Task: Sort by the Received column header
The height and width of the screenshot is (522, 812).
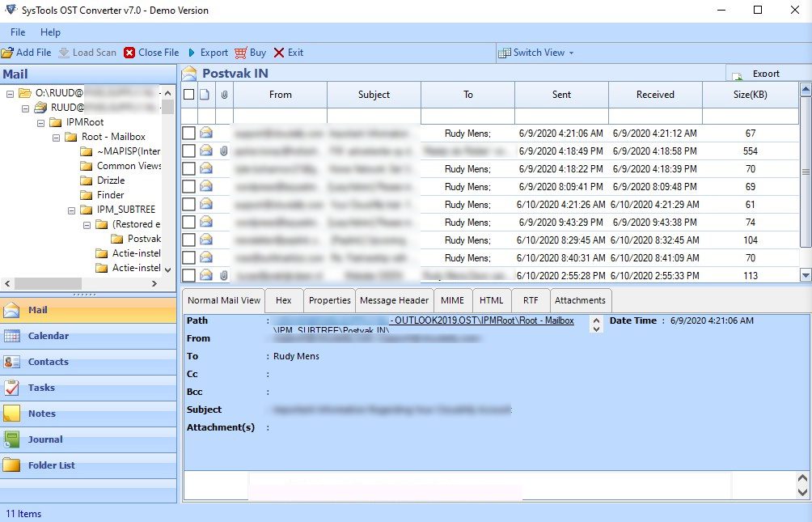Action: pos(655,95)
